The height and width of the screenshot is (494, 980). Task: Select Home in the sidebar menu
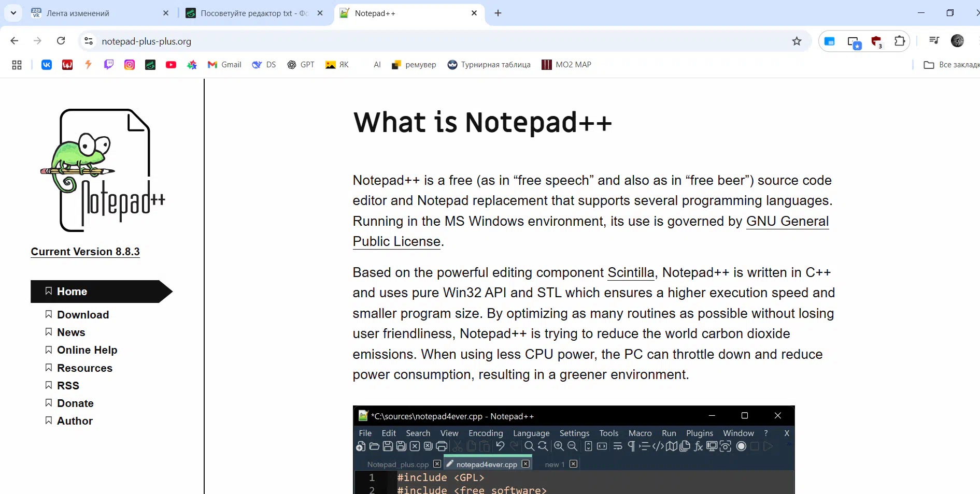tap(101, 292)
